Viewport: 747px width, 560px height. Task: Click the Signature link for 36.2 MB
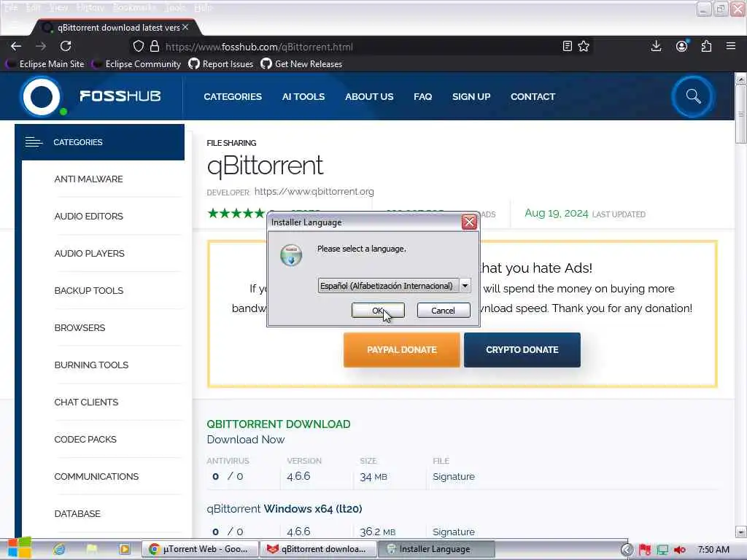454,532
